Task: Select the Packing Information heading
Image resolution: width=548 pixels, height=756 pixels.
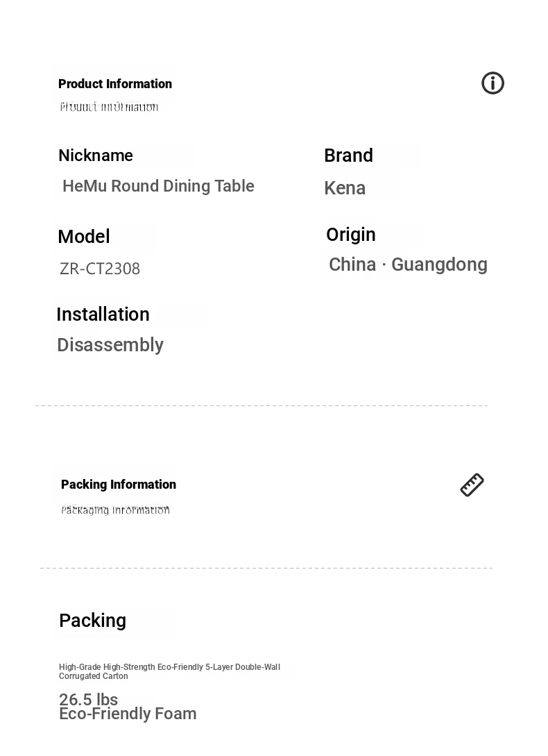Action: 119,485
